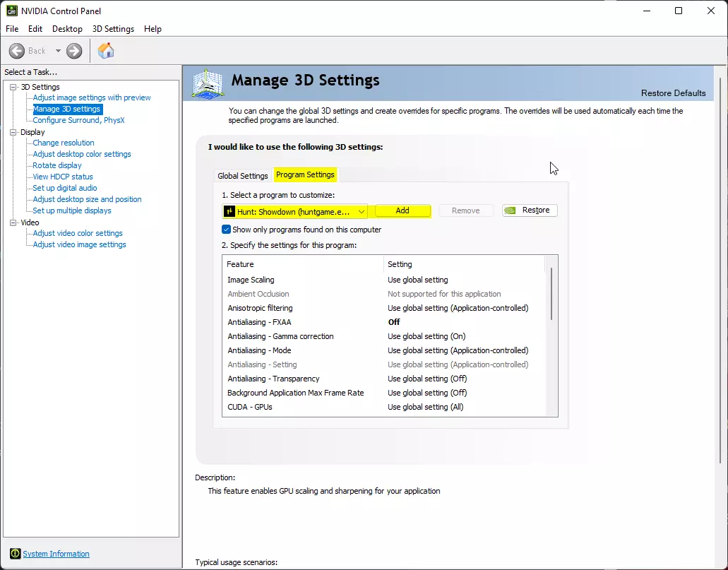Viewport: 728px width, 570px height.
Task: Select CUDA - GPUs feature row
Action: point(383,407)
